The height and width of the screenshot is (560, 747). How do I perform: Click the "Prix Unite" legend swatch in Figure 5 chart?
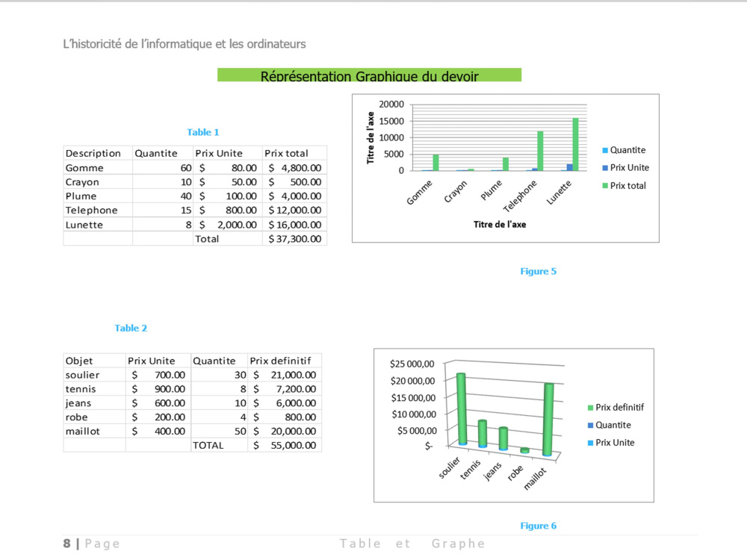click(605, 168)
